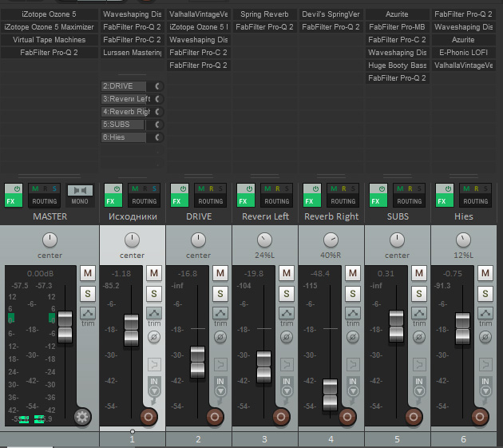
Task: Open the E-Phonic LOFI plugin on Hies
Action: (464, 53)
